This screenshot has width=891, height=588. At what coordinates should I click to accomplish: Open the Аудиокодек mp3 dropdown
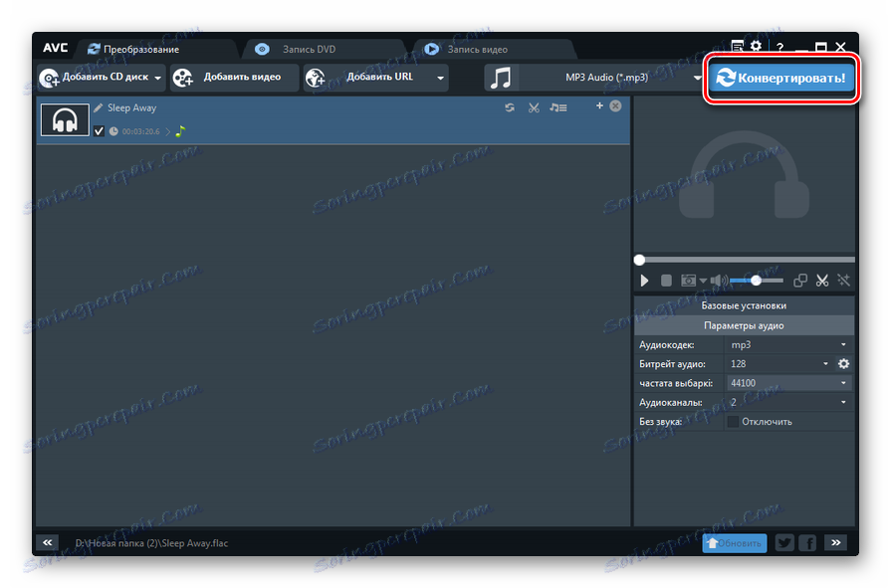coord(787,345)
